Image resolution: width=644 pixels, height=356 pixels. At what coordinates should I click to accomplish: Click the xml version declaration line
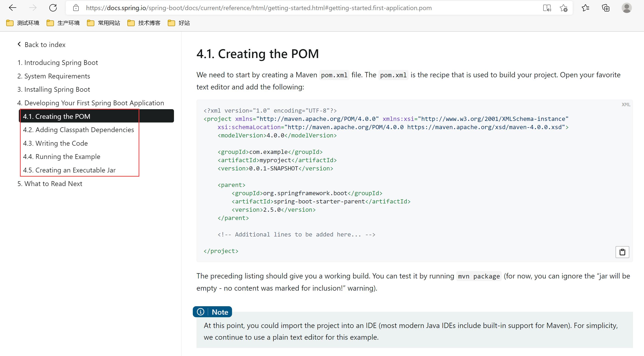270,111
